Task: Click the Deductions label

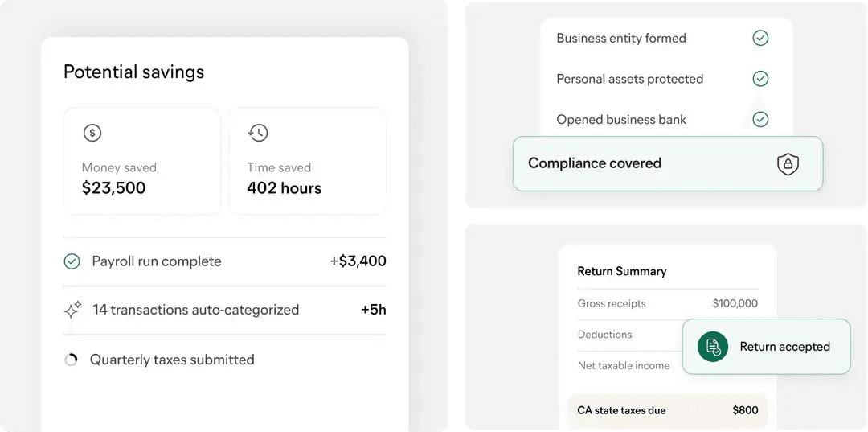Action: (x=604, y=335)
